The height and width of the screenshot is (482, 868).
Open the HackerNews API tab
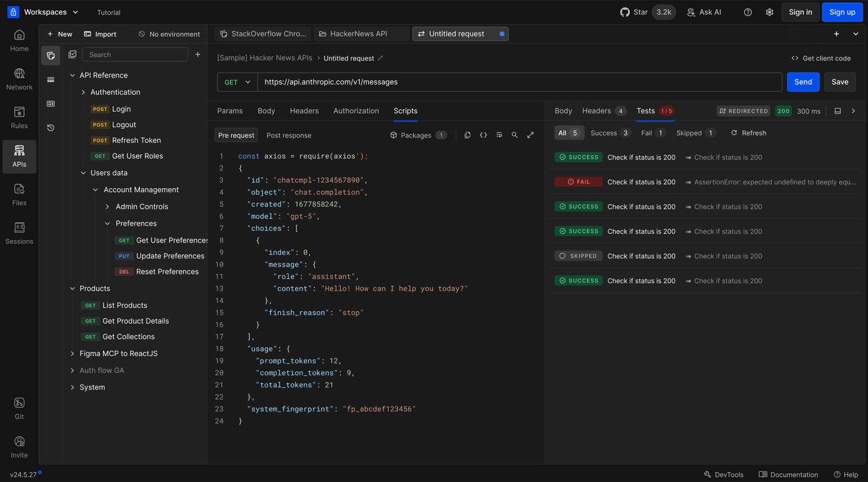tap(361, 34)
